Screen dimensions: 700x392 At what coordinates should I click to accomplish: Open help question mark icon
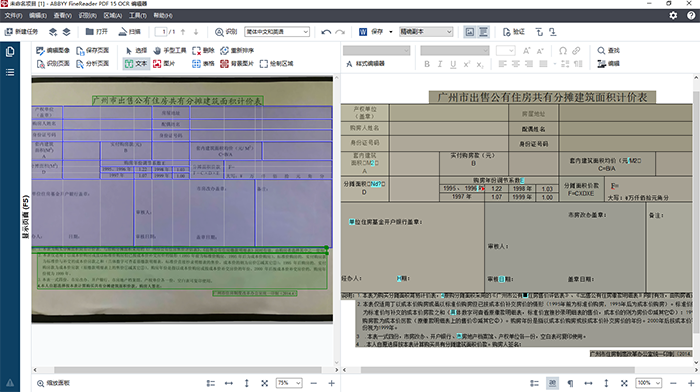[x=691, y=15]
